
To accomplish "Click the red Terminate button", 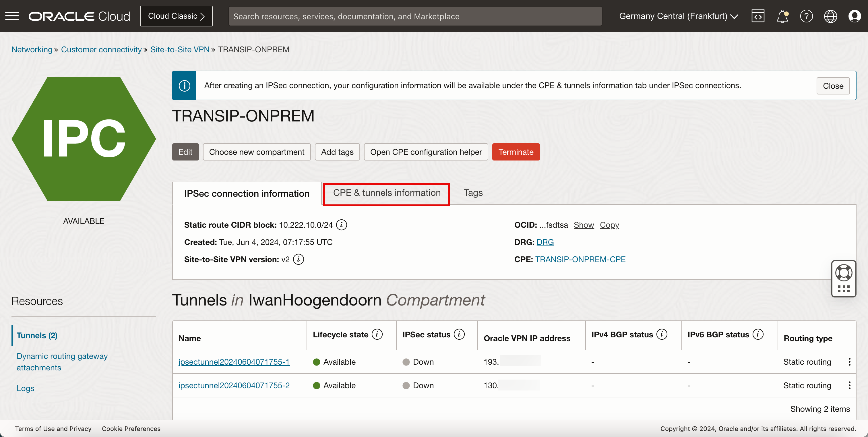I will [516, 152].
